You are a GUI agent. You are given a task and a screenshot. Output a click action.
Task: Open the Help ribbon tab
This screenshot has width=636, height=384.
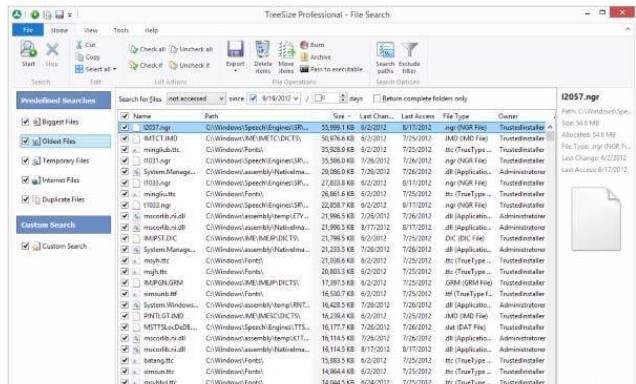coord(151,30)
